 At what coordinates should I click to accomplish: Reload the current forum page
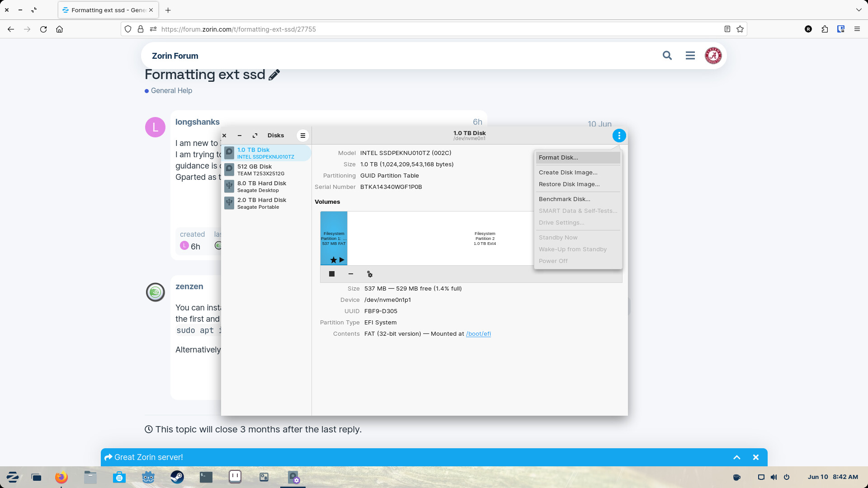[43, 29]
